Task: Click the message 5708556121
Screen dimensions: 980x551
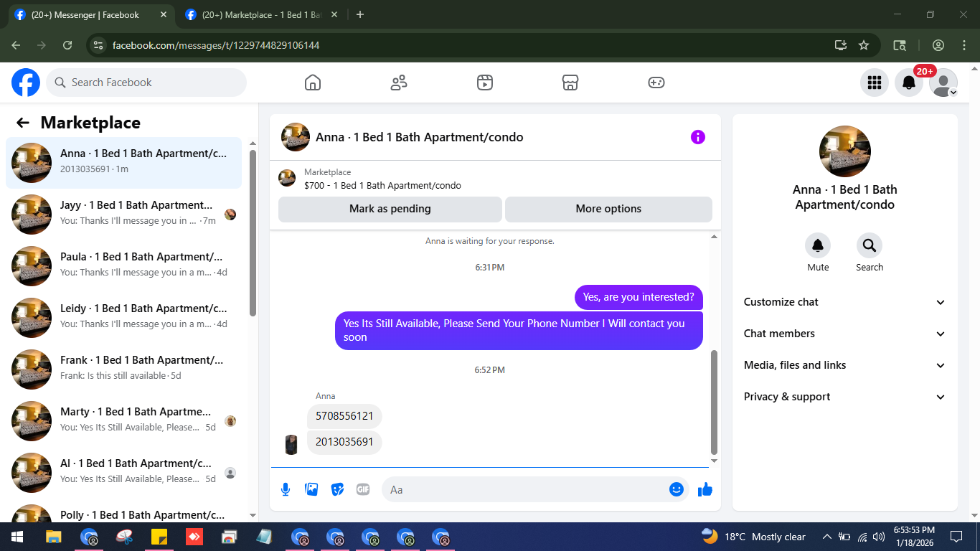Action: [344, 416]
